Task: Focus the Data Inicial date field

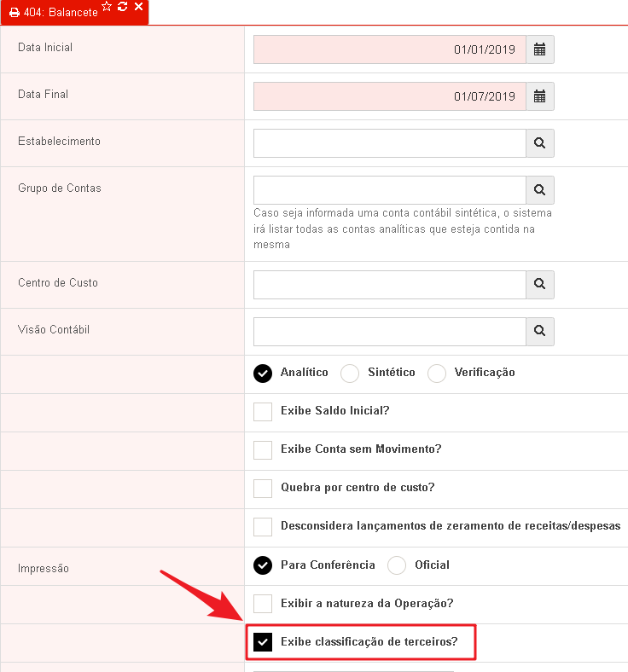Action: coord(390,49)
